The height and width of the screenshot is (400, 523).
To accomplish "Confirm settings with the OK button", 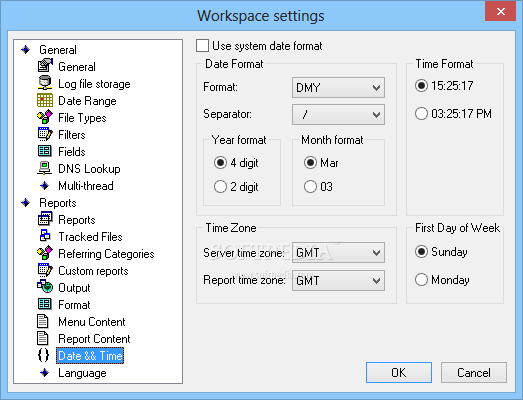I will click(399, 372).
